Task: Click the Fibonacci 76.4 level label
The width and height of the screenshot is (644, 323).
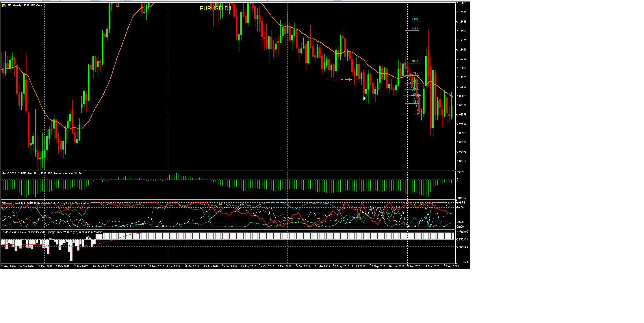Action: 416,74
